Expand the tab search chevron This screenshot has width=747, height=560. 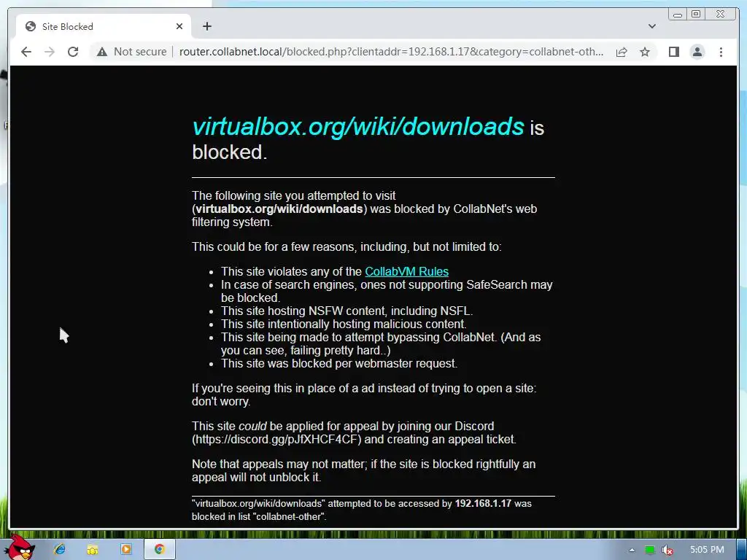tap(652, 26)
